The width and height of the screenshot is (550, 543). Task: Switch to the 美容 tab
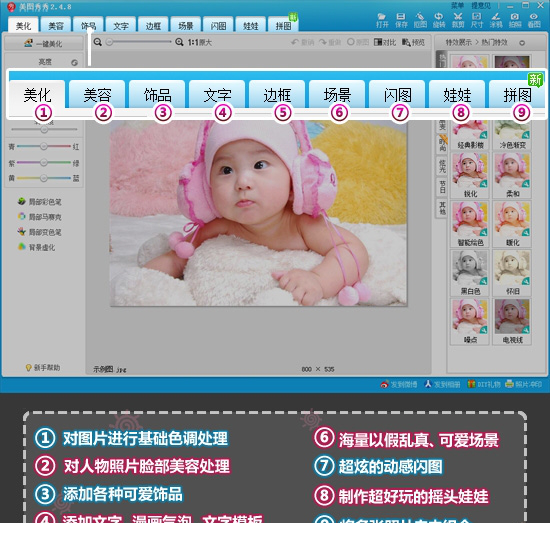click(x=56, y=26)
